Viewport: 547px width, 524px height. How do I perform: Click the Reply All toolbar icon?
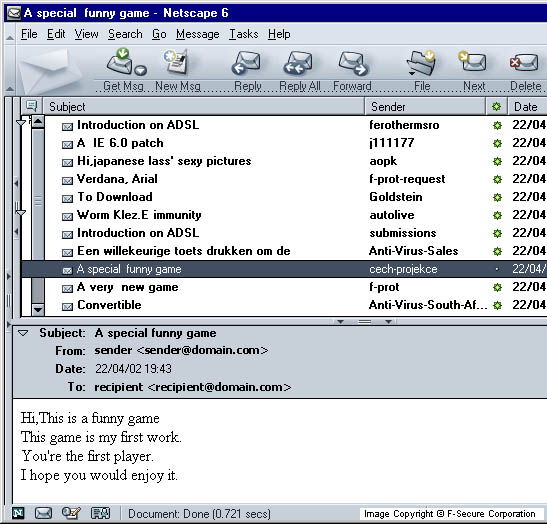point(298,62)
